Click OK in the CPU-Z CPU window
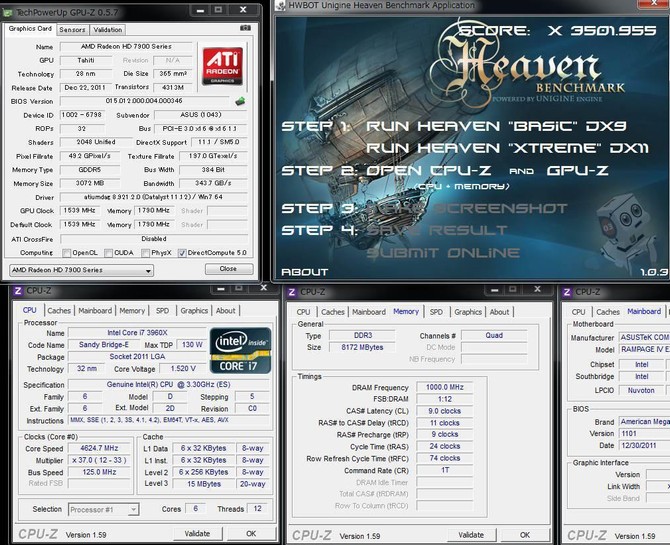 pyautogui.click(x=251, y=533)
